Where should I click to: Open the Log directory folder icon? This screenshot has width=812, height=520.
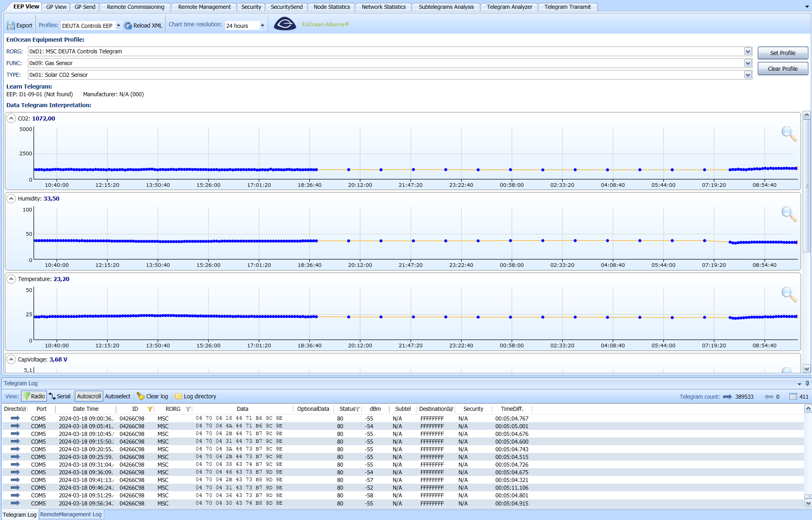pos(178,396)
